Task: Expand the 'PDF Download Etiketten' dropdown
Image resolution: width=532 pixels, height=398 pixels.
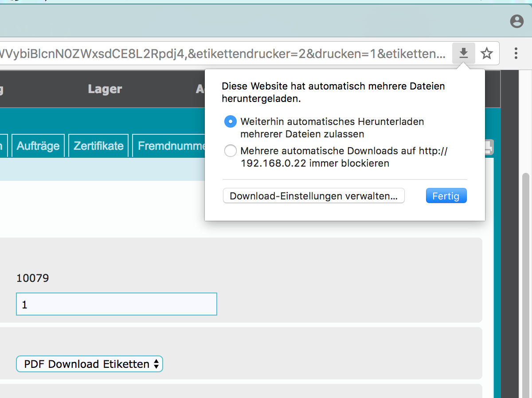Action: (x=90, y=364)
